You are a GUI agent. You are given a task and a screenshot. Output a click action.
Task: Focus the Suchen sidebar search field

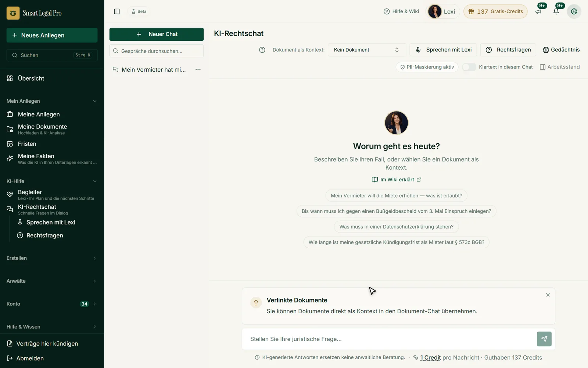pos(52,55)
